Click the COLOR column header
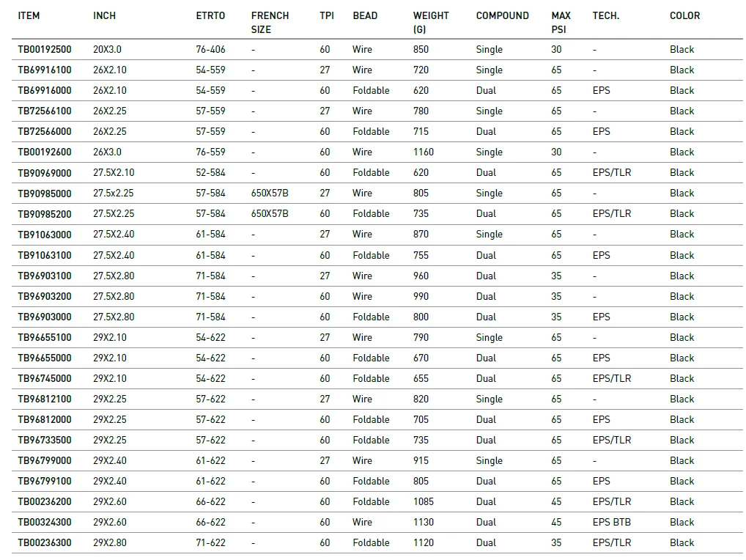The image size is (746, 560). (x=684, y=15)
